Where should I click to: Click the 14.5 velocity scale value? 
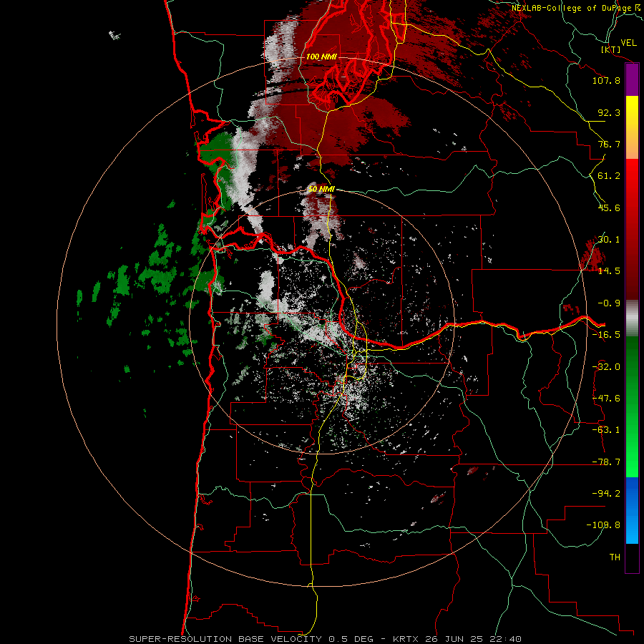click(609, 271)
